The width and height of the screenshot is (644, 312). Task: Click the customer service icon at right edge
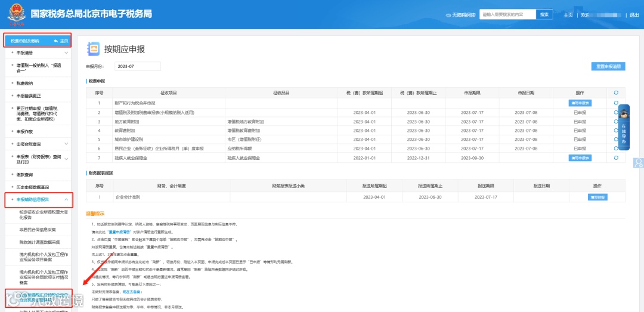coord(639,163)
